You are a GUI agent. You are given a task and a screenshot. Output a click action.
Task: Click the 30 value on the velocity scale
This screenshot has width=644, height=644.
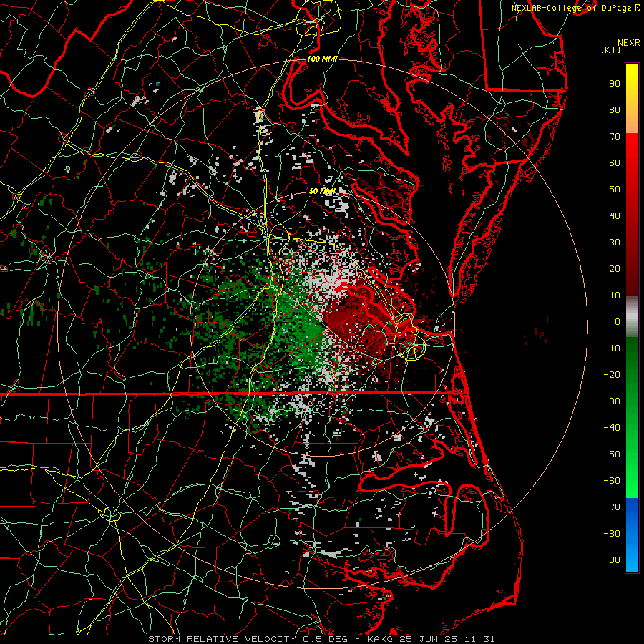pyautogui.click(x=615, y=243)
